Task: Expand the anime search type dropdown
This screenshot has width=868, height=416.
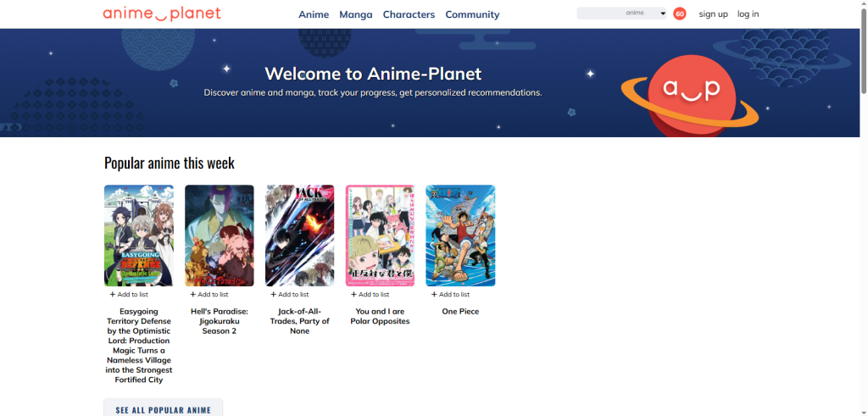Action: (x=645, y=14)
